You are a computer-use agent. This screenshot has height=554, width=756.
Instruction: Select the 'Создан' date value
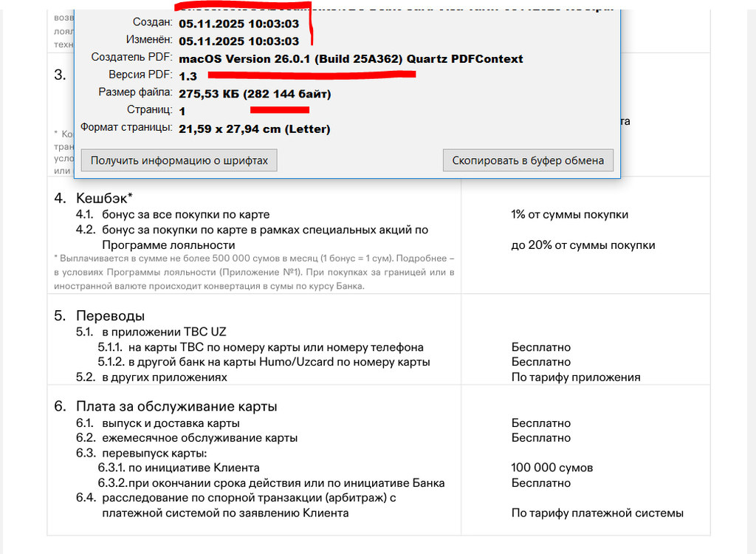coord(238,24)
